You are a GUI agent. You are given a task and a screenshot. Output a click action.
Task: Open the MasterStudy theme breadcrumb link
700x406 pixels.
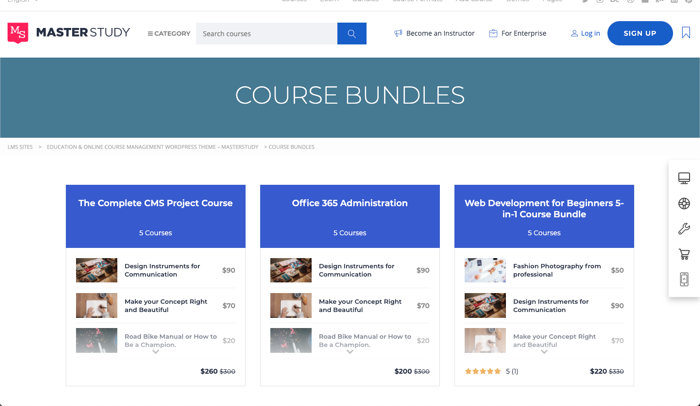click(153, 147)
